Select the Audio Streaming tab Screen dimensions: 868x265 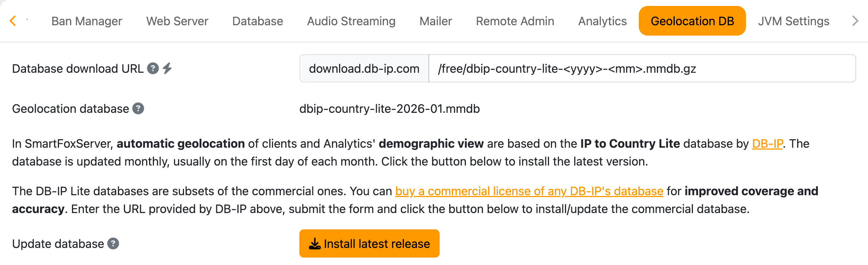point(351,21)
